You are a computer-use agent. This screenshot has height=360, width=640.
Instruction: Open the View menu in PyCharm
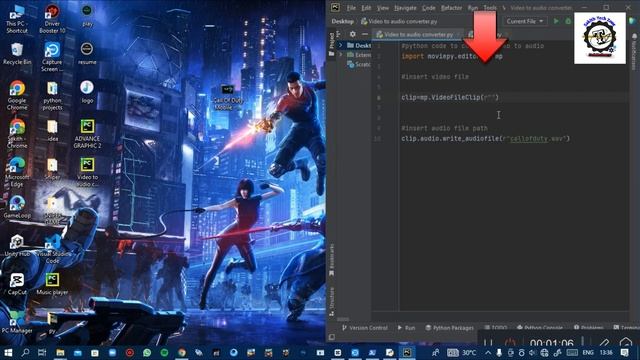(x=382, y=8)
